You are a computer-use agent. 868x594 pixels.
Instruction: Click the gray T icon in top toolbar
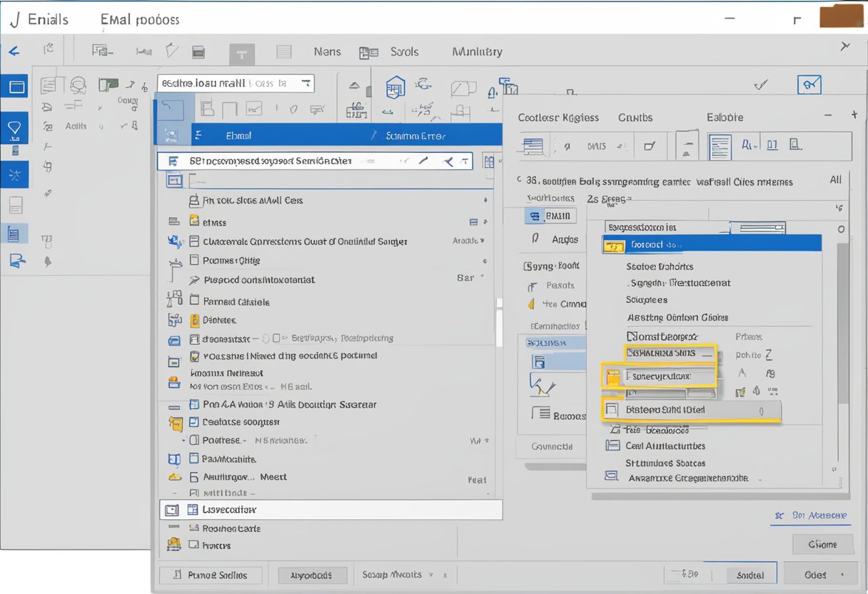click(x=242, y=54)
